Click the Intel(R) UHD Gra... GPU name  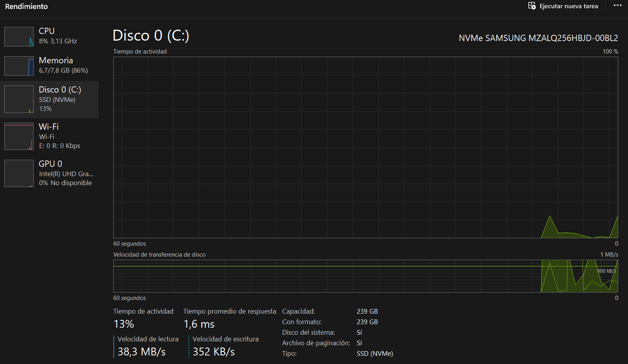66,174
